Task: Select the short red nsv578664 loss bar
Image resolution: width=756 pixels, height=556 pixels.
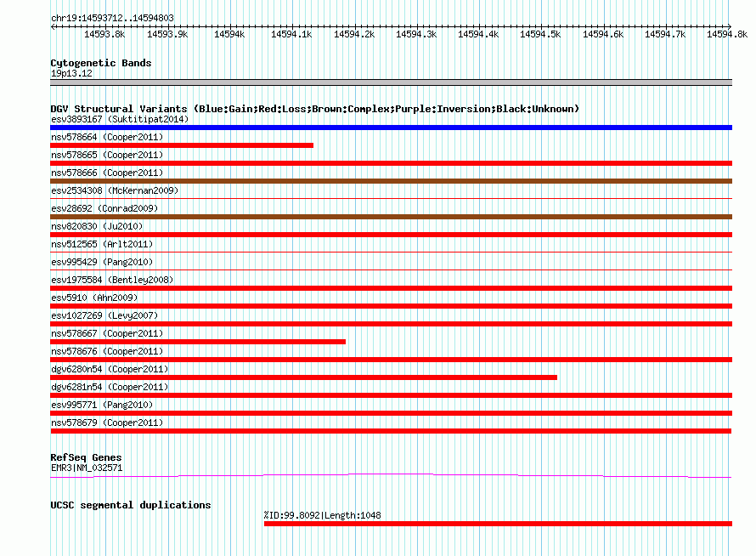Action: 182,145
